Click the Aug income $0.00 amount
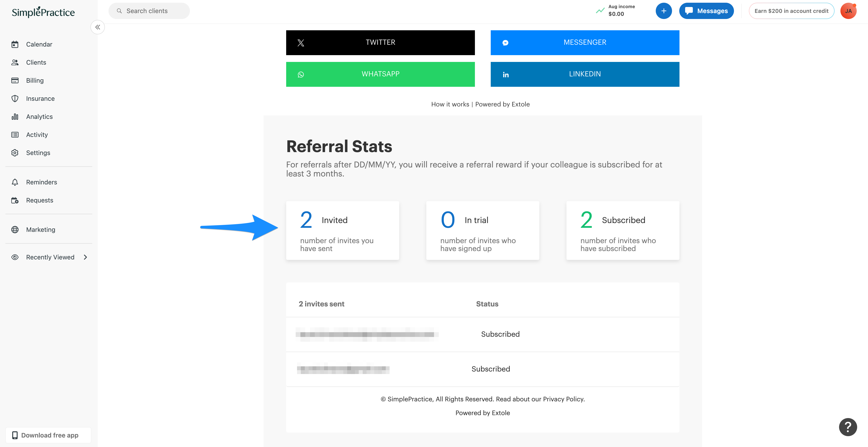The height and width of the screenshot is (447, 868). point(616,14)
